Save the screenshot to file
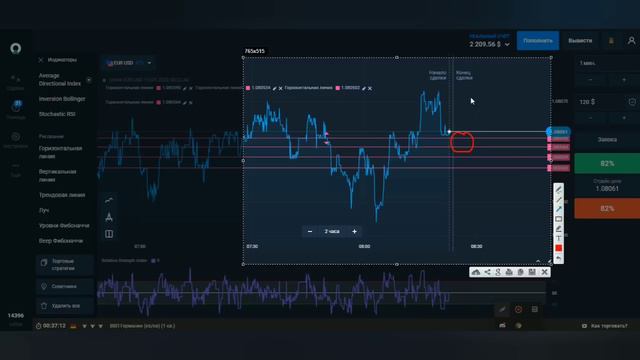Viewport: 640px width, 360px height. [532, 272]
